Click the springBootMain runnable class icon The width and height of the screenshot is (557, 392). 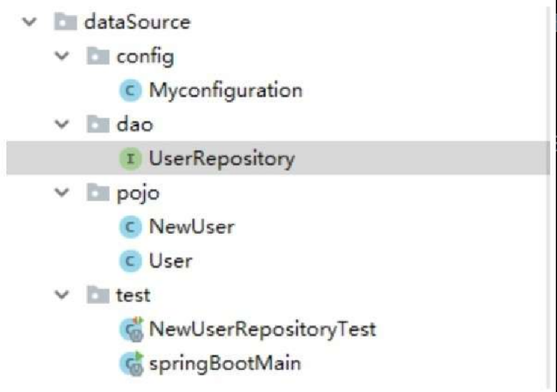point(131,363)
